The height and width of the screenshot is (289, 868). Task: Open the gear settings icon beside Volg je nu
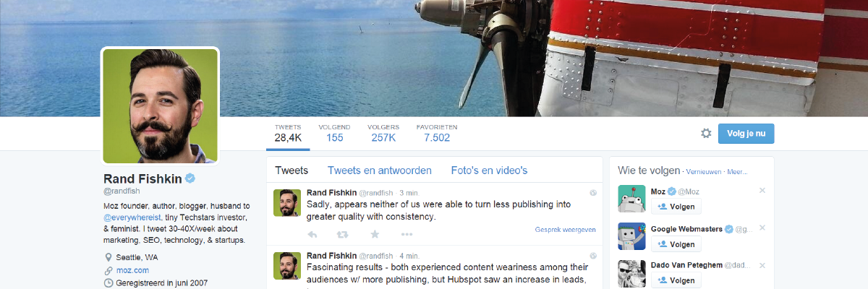click(706, 133)
